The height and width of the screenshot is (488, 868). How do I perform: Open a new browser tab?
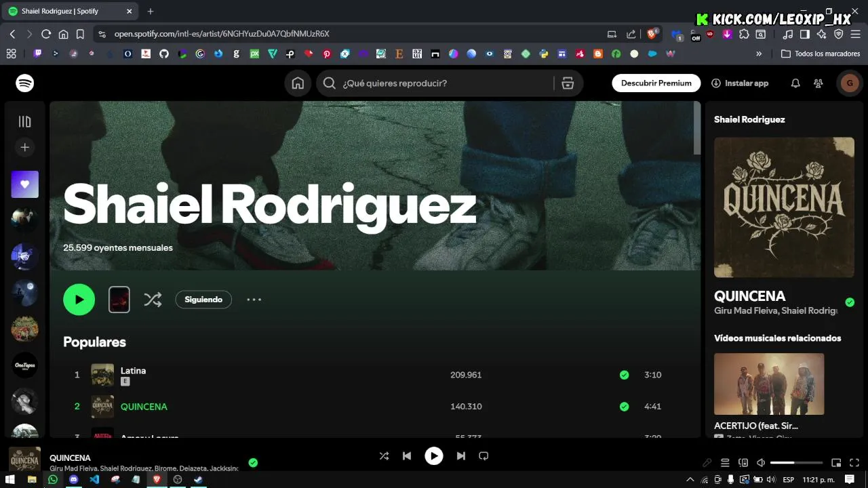click(151, 12)
